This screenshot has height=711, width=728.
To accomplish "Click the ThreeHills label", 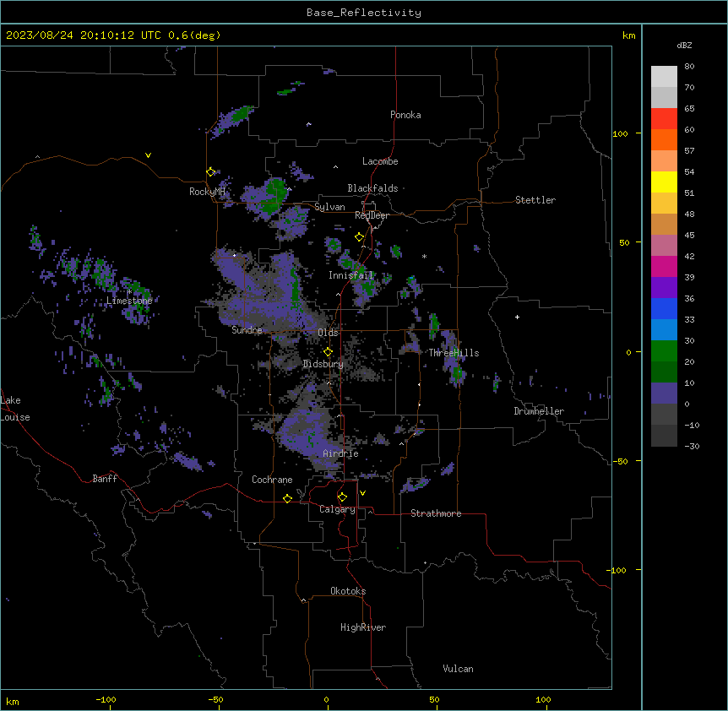I will (454, 353).
